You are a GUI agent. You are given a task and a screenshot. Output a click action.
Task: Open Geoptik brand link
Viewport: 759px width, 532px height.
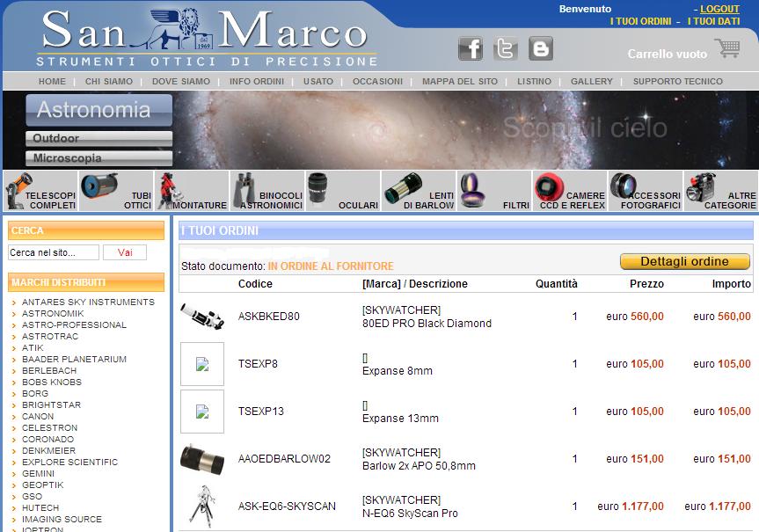[x=42, y=485]
